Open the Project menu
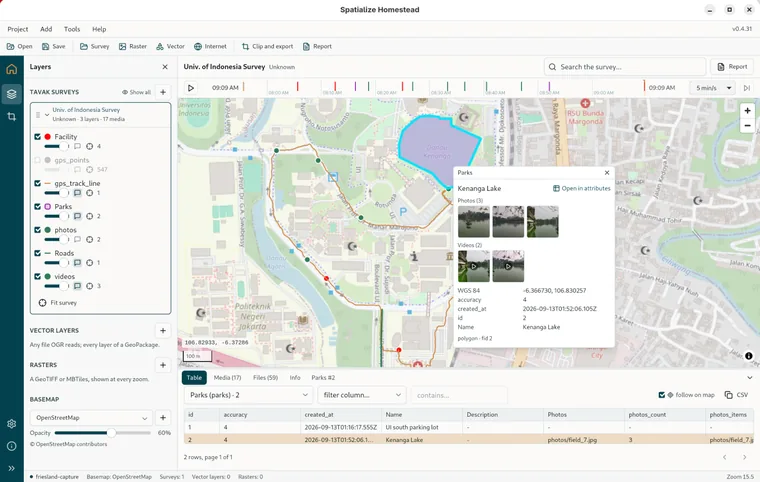This screenshot has width=760, height=482. tap(18, 29)
